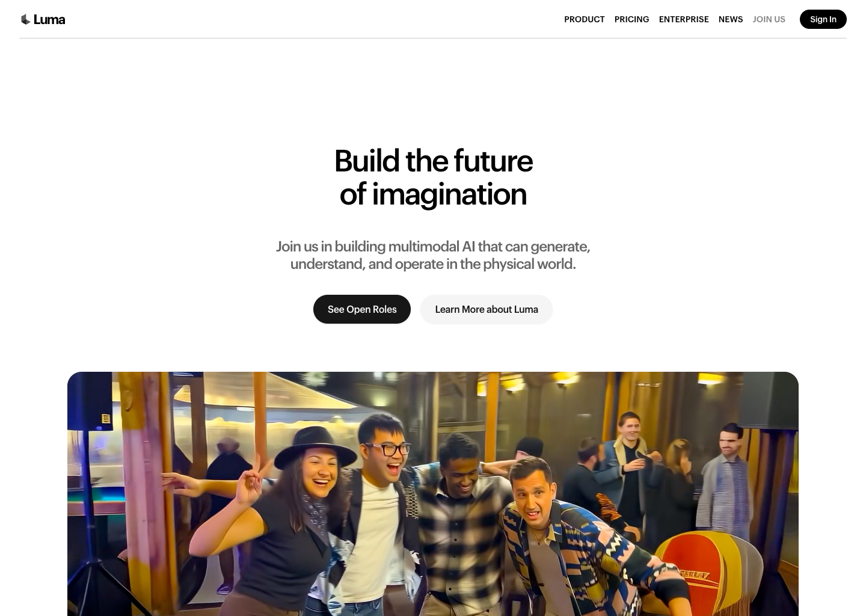Click the Luma wordmark in the header
Viewport: 866px width, 616px height.
pos(49,19)
